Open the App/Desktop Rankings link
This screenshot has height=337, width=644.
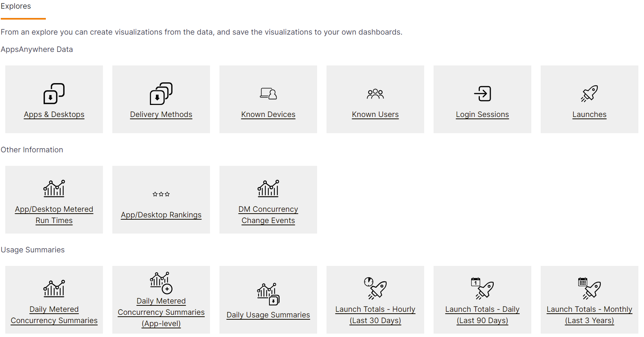161,215
